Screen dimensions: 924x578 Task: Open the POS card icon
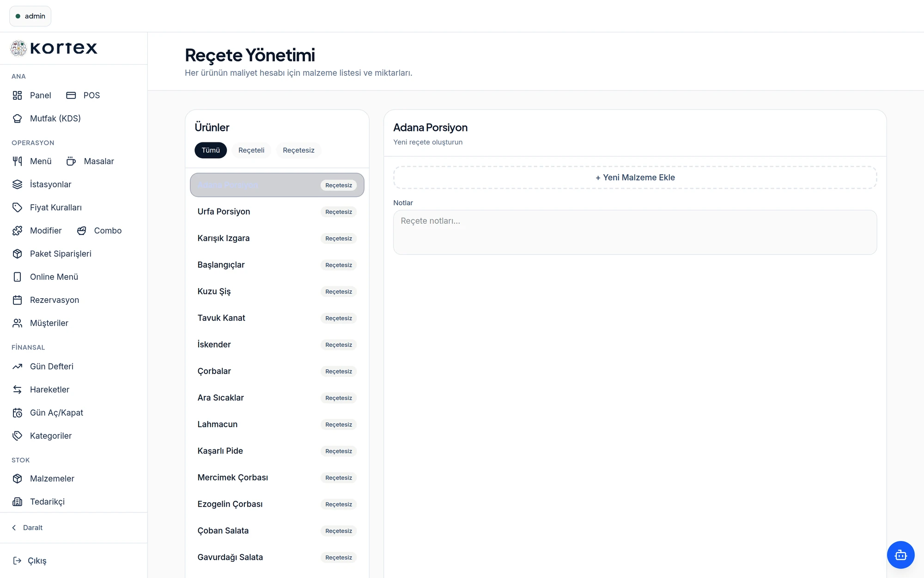click(71, 95)
